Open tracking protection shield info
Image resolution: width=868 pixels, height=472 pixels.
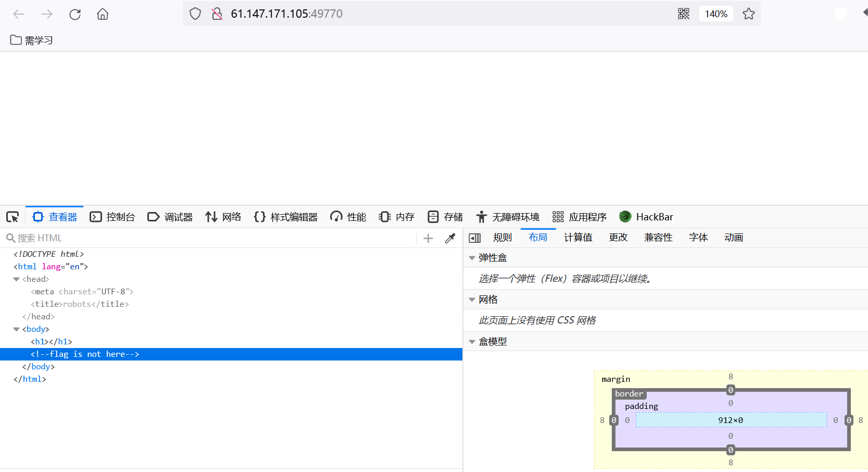point(195,14)
